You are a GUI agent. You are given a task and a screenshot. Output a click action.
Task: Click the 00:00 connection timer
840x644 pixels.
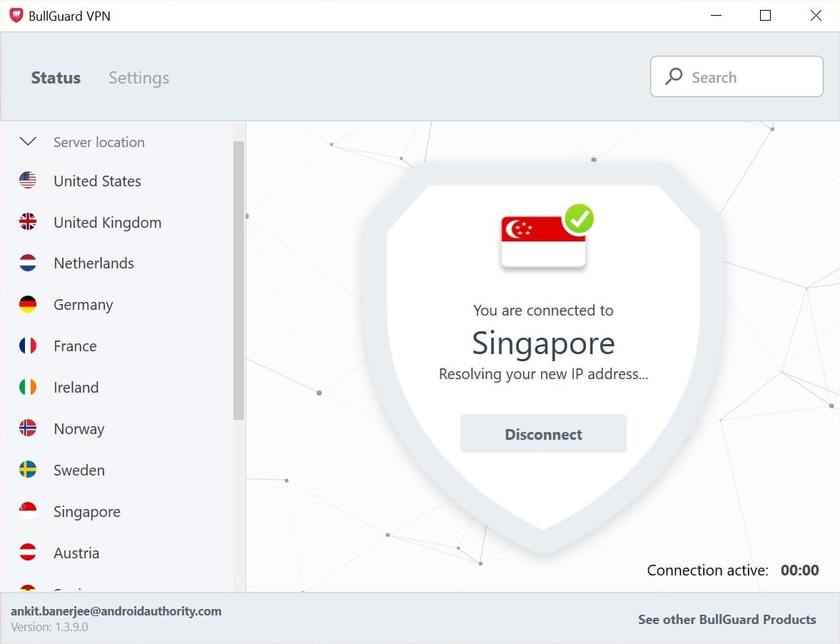[800, 570]
